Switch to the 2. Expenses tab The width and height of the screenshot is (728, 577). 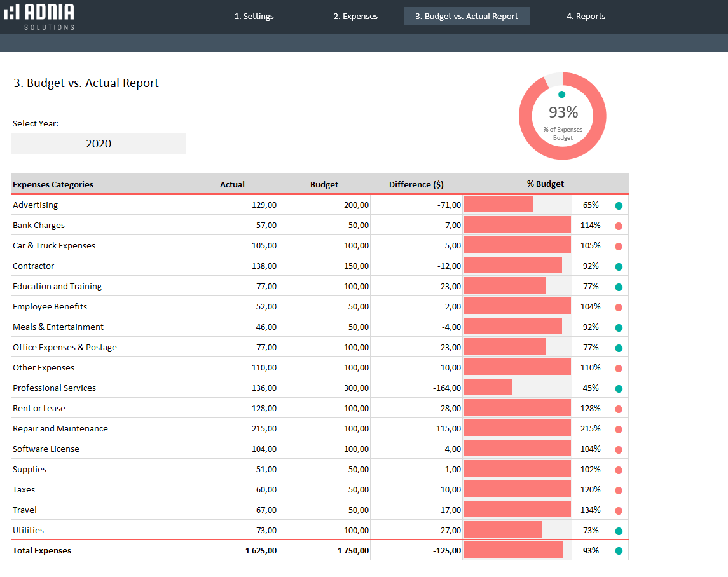(x=355, y=17)
